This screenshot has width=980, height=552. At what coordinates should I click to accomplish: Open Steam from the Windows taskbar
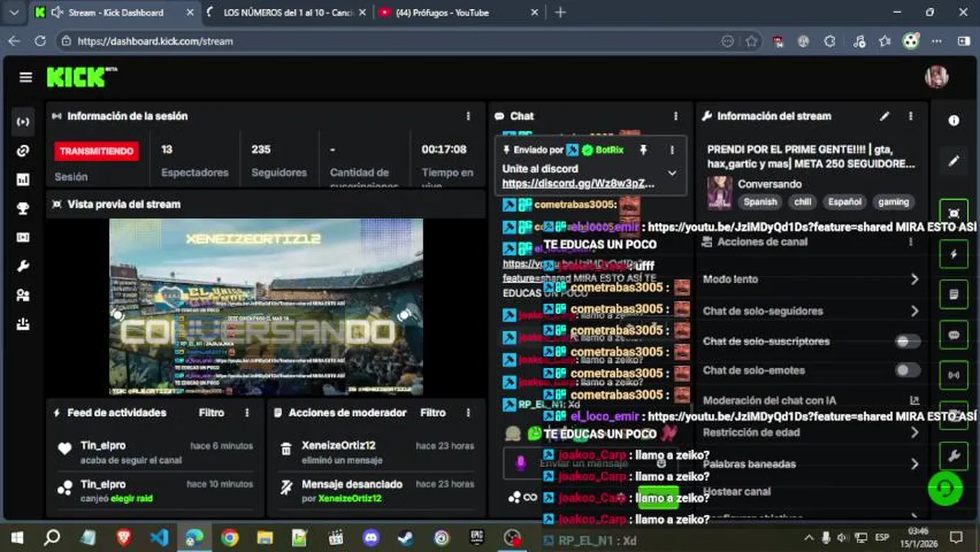406,537
